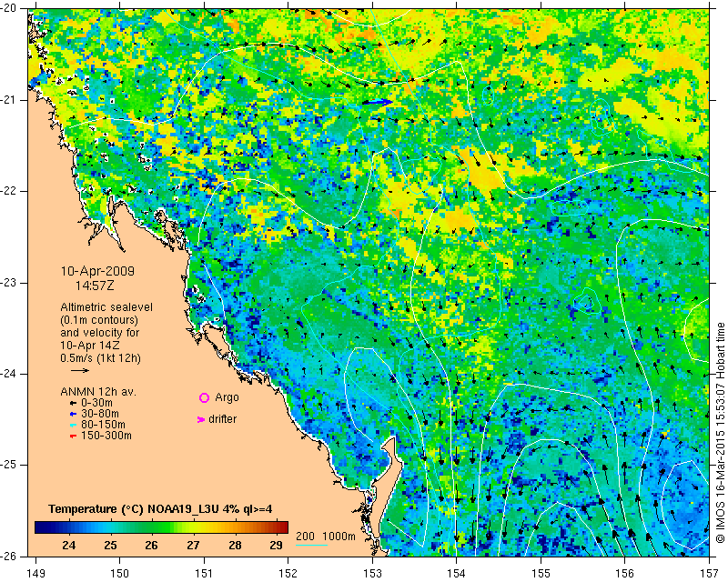Click the magenta Argo circle symbol

click(204, 397)
